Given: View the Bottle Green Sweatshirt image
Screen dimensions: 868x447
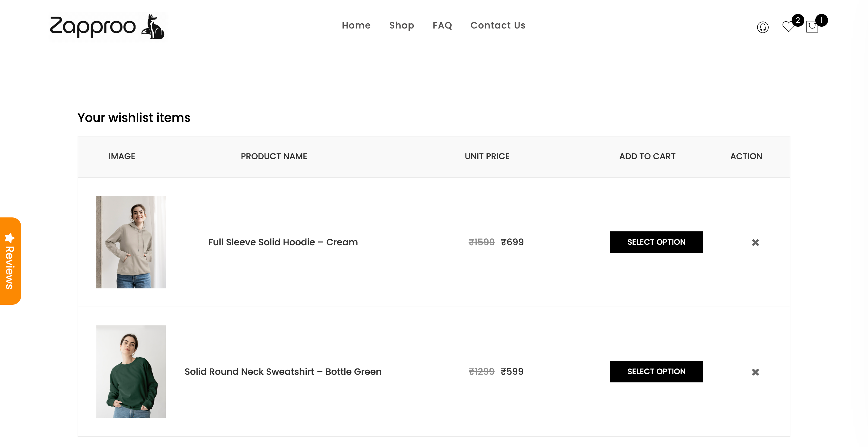Looking at the screenshot, I should [x=131, y=371].
